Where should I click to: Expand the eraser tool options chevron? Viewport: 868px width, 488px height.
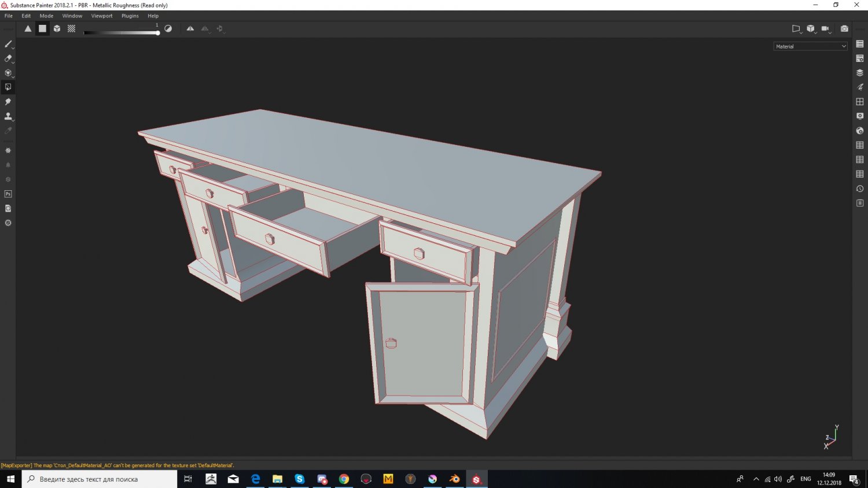point(13,62)
